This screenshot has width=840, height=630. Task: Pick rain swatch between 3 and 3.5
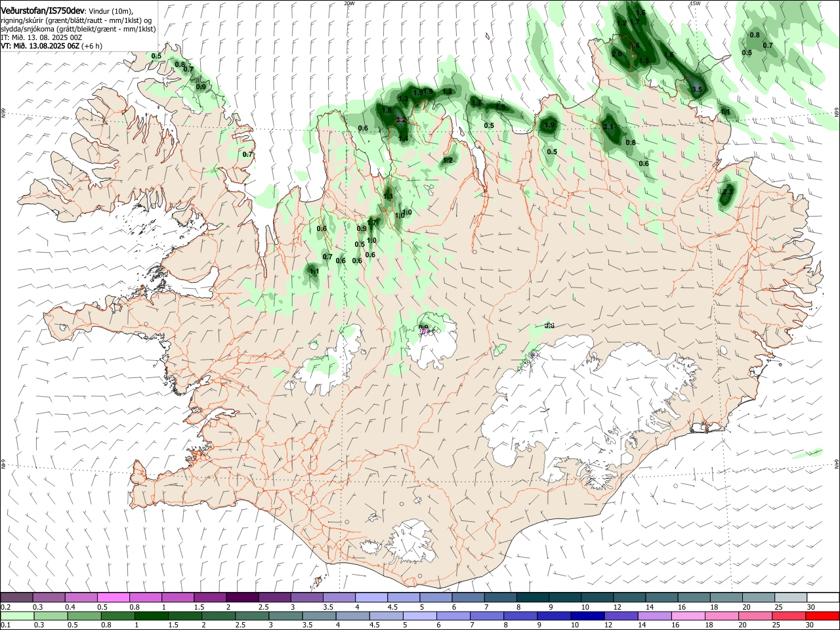[285, 616]
